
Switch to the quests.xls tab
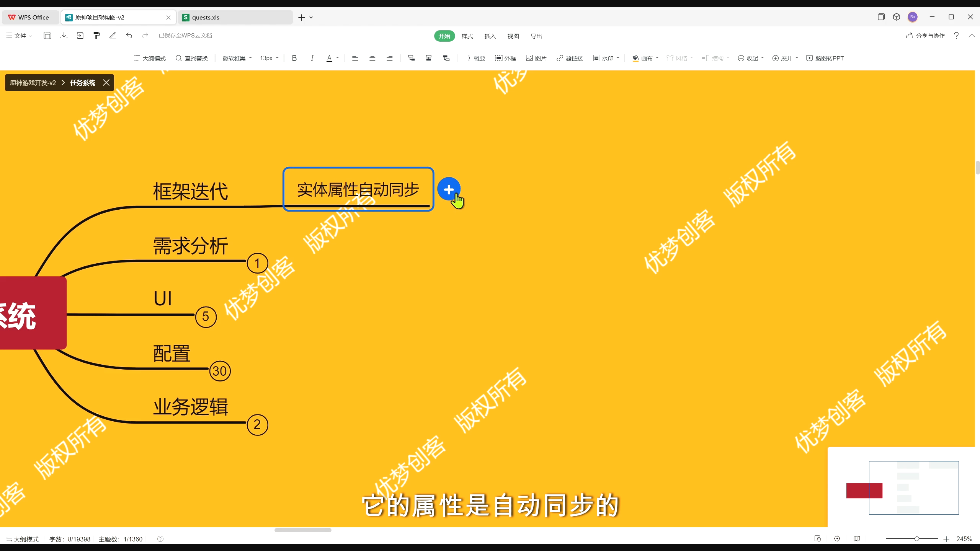point(234,17)
